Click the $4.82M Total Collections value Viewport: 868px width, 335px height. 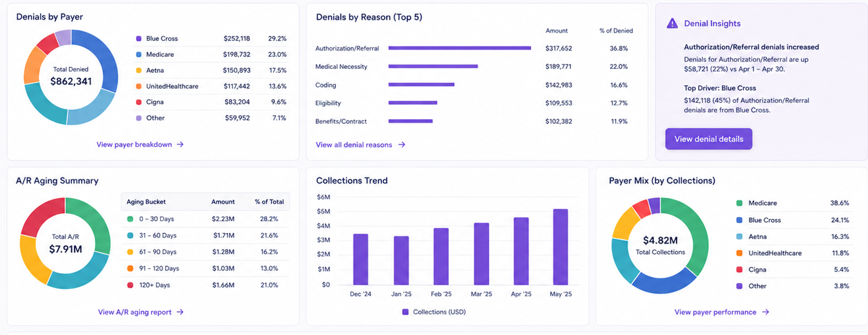(660, 240)
